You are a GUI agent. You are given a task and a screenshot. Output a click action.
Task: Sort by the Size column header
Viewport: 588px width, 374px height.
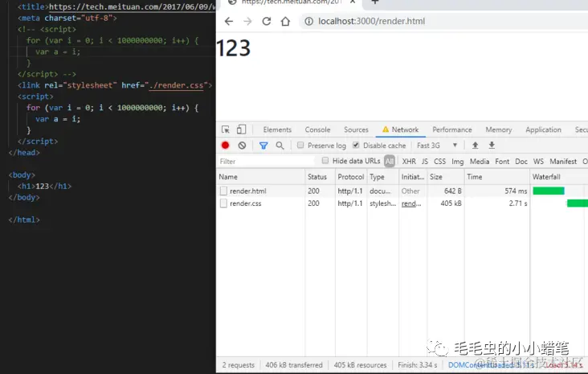point(446,177)
